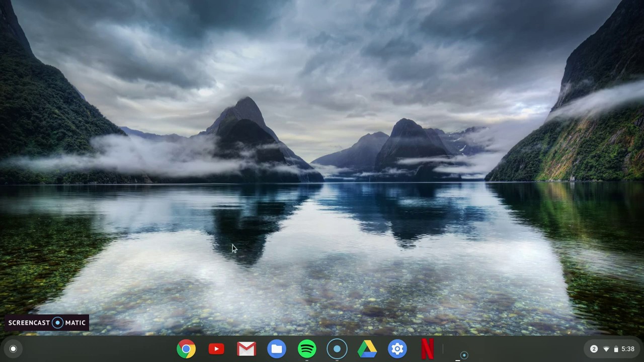Open the Screencast-O-Matic recorder shelf icon
Screen dimensions: 644x362
point(337,349)
